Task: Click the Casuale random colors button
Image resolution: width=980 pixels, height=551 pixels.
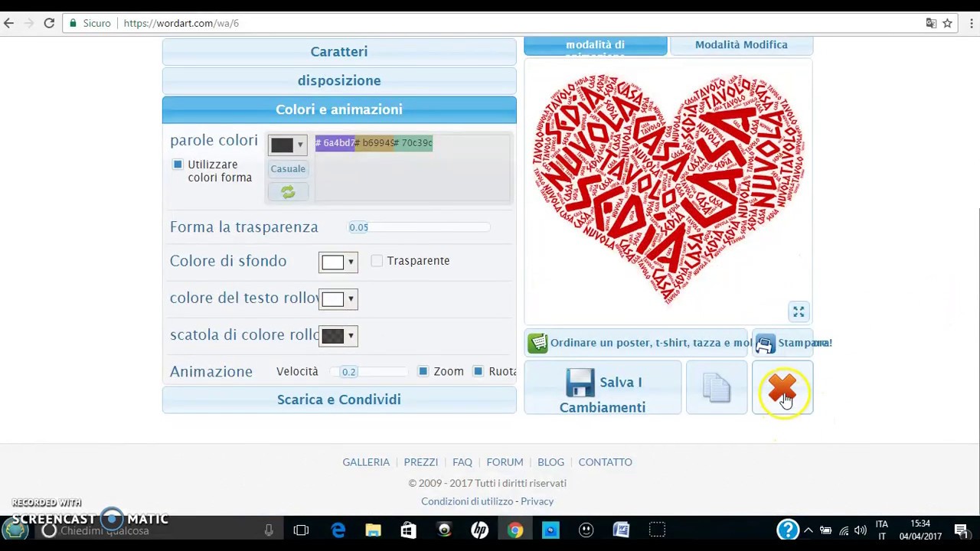Action: pyautogui.click(x=288, y=168)
